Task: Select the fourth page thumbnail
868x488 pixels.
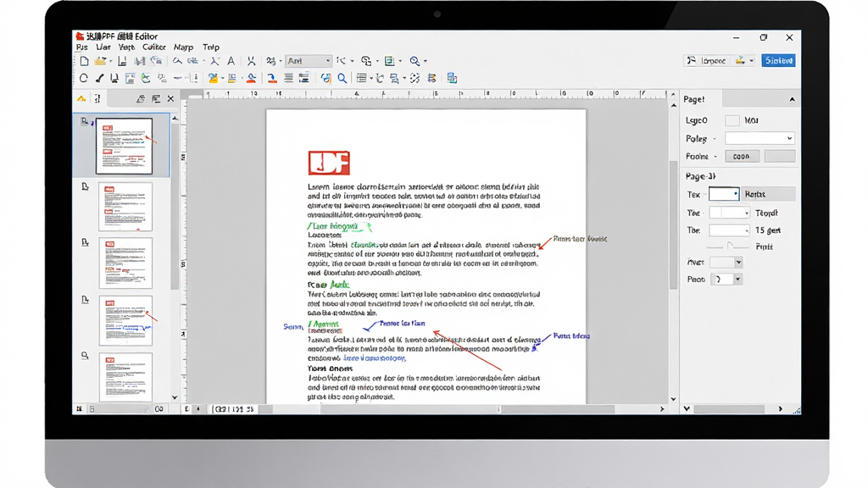Action: tap(125, 320)
